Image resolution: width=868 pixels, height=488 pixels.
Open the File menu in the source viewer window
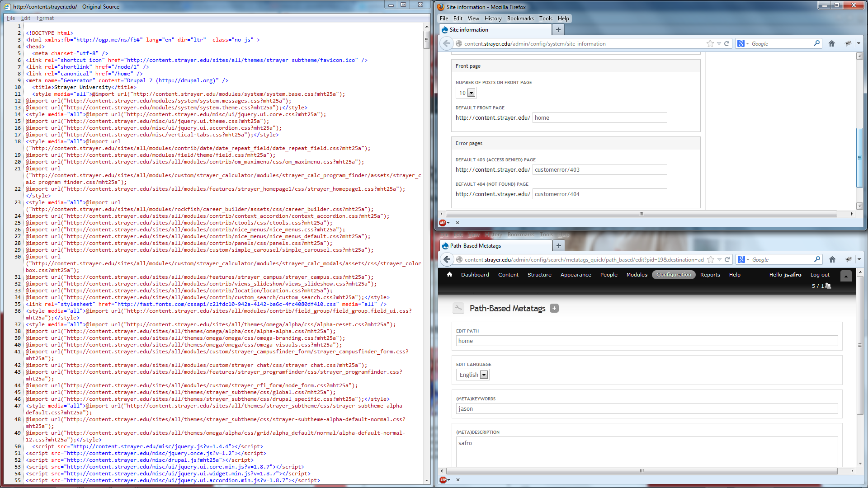[11, 18]
